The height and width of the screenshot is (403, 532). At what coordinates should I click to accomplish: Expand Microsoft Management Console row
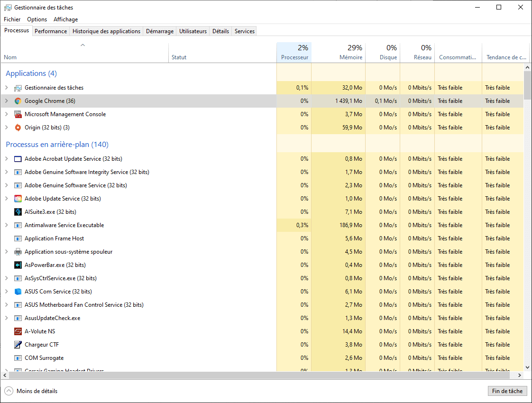[7, 114]
